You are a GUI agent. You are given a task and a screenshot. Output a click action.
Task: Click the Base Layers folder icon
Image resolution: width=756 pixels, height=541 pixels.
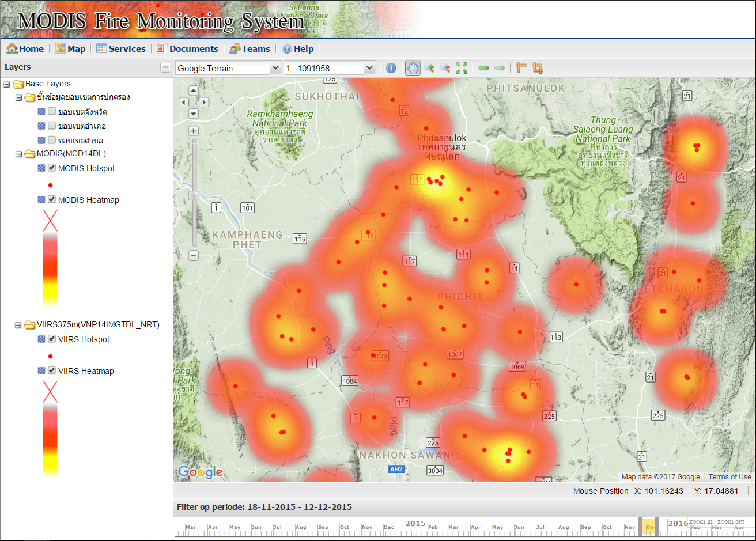pos(18,84)
